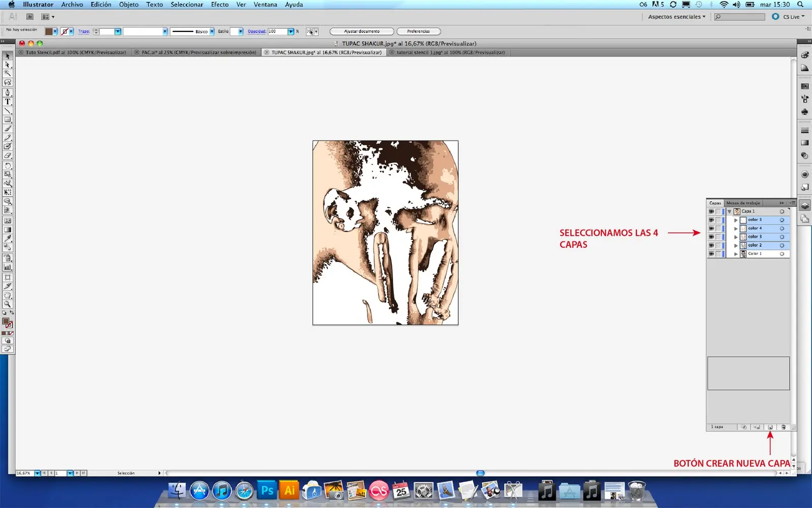Image resolution: width=812 pixels, height=508 pixels.
Task: Click the canvas artwork image
Action: (x=385, y=233)
